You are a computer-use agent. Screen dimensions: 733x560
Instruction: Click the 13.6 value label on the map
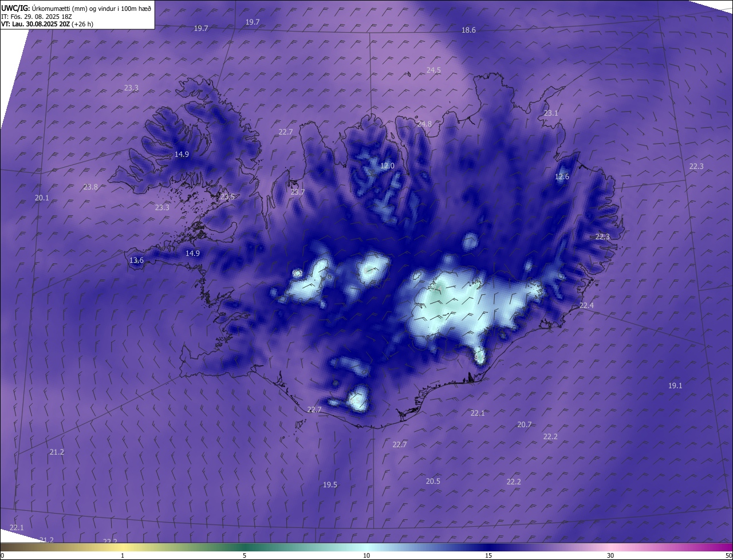click(136, 260)
